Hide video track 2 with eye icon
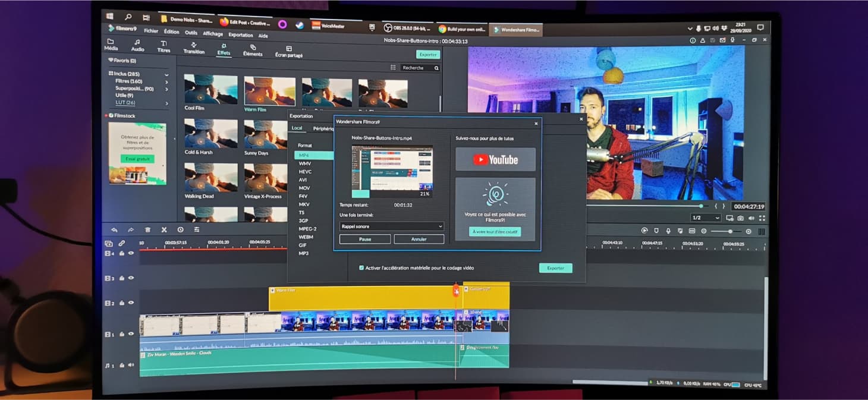This screenshot has height=400, width=868. click(x=131, y=303)
